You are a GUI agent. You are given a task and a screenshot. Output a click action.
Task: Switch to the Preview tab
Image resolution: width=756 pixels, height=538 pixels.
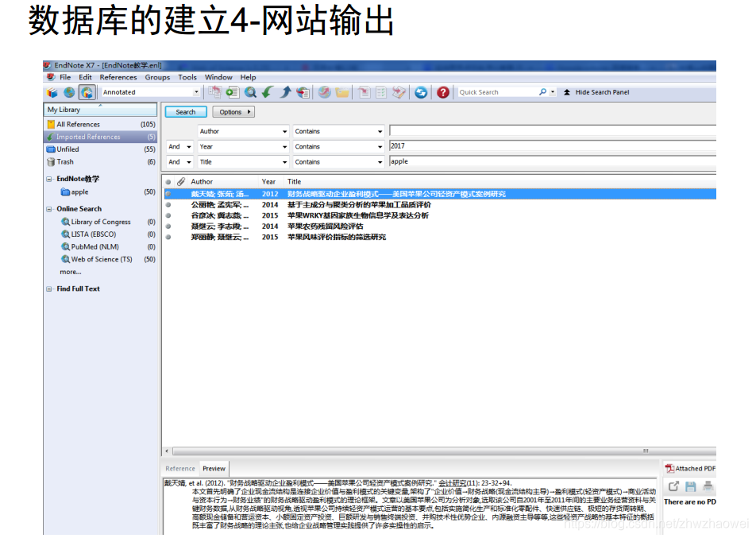coord(214,469)
